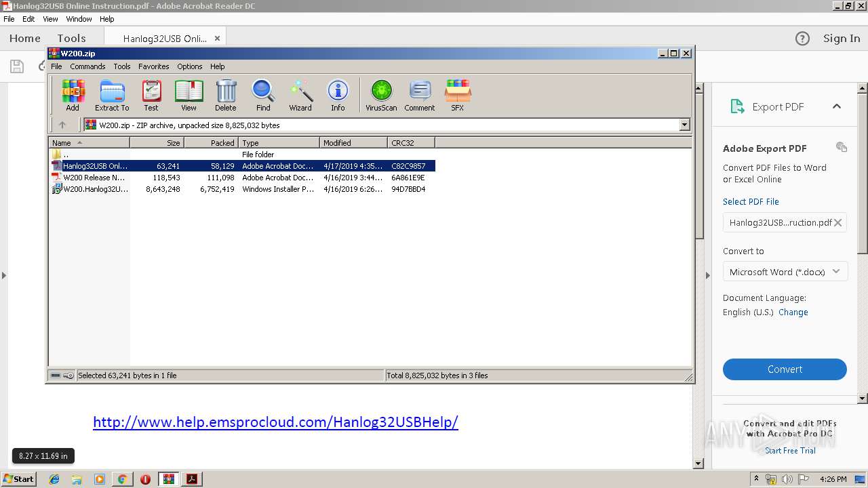This screenshot has height=488, width=868.
Task: Click Acrobat Reader taskbar icon
Action: click(x=192, y=479)
